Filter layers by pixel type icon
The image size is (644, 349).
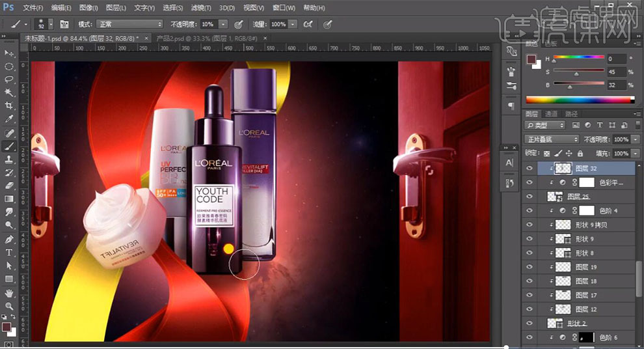click(576, 125)
